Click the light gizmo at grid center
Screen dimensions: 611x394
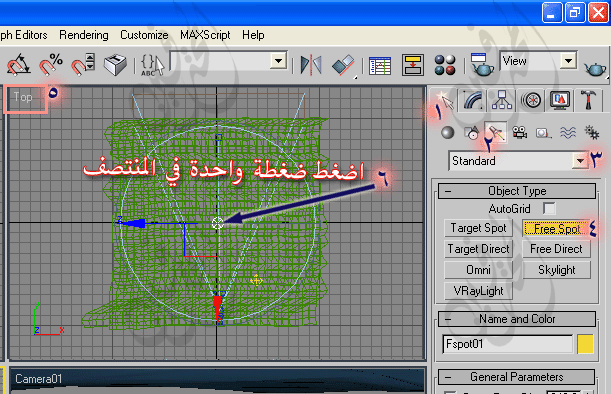(x=217, y=223)
